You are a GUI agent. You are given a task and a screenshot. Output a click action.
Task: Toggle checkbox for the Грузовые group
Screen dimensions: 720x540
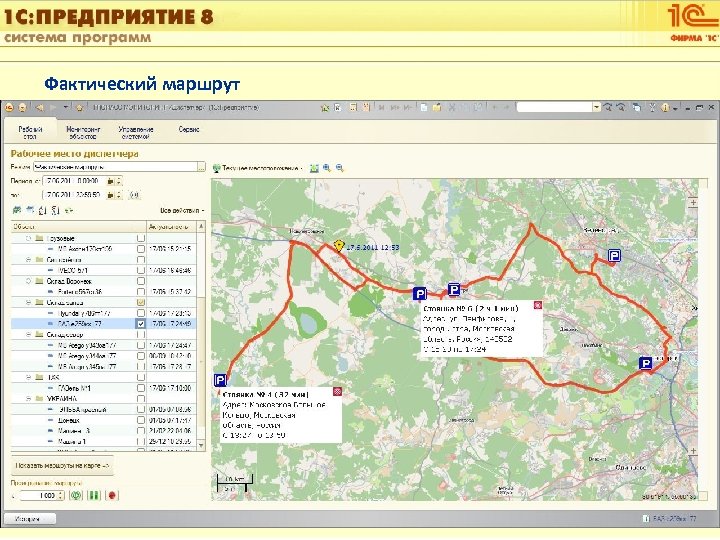tap(141, 238)
